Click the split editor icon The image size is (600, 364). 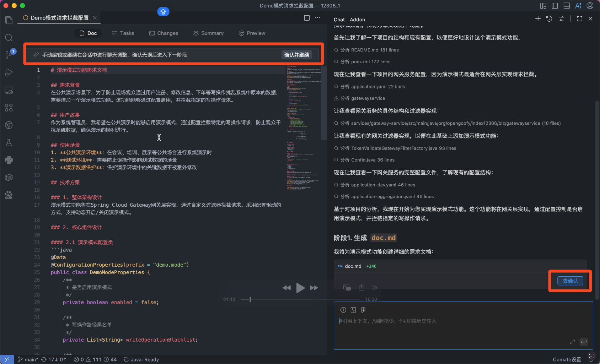click(307, 18)
